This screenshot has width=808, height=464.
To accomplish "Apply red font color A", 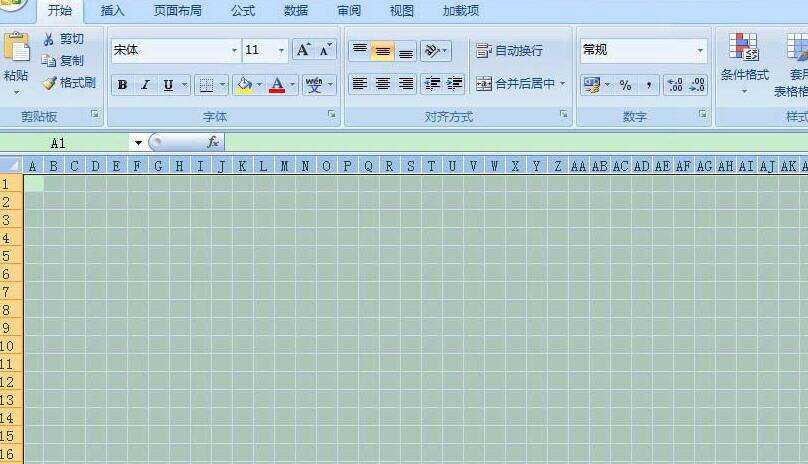I will [277, 85].
